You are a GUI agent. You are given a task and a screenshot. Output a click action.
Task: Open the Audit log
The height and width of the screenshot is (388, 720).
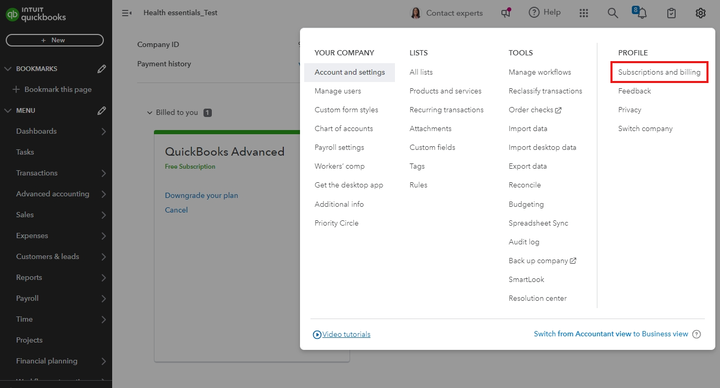(524, 242)
